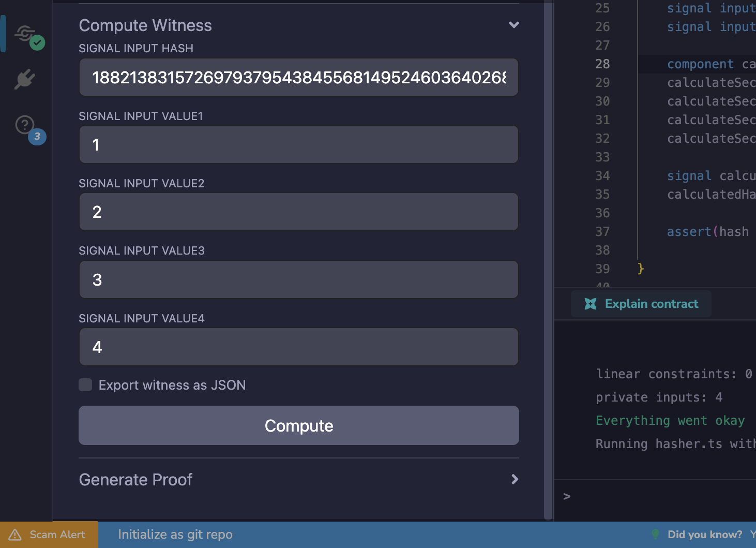Screen dimensions: 756x548
Task: Focus the Signal Input Value2 field
Action: (299, 212)
